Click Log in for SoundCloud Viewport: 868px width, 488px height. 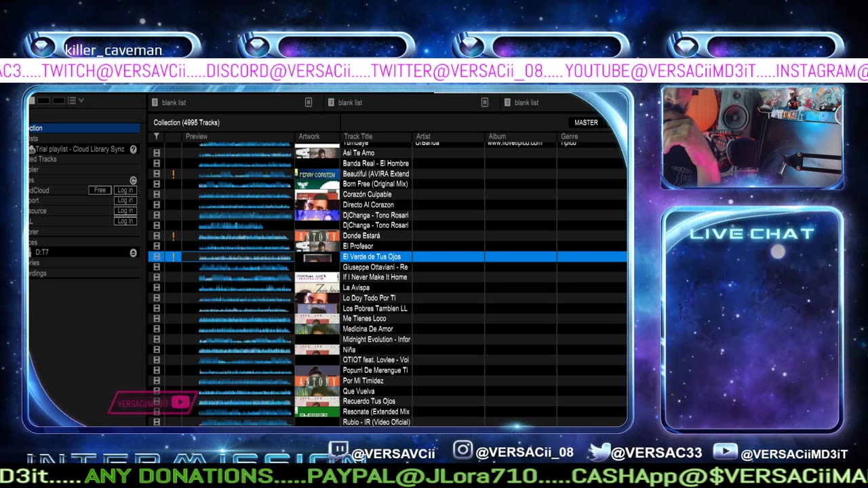[125, 190]
